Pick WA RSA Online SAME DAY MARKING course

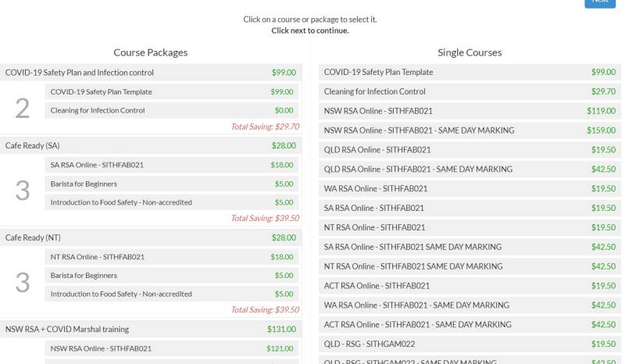click(x=469, y=305)
